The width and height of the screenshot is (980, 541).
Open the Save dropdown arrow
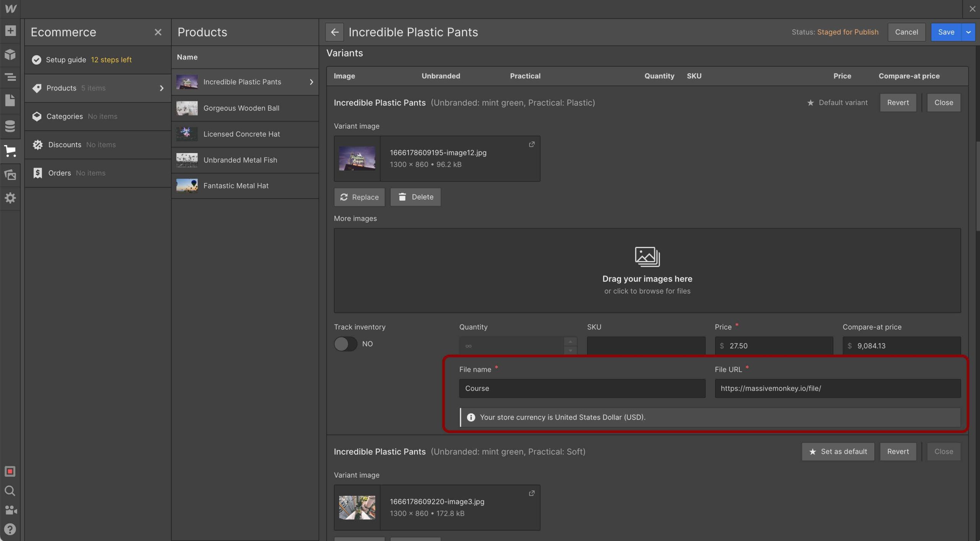[968, 32]
